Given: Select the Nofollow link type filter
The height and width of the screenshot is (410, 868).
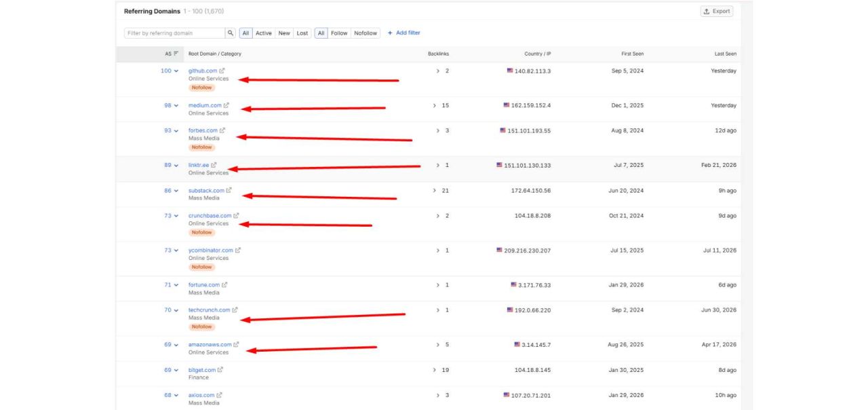Looking at the screenshot, I should (366, 33).
